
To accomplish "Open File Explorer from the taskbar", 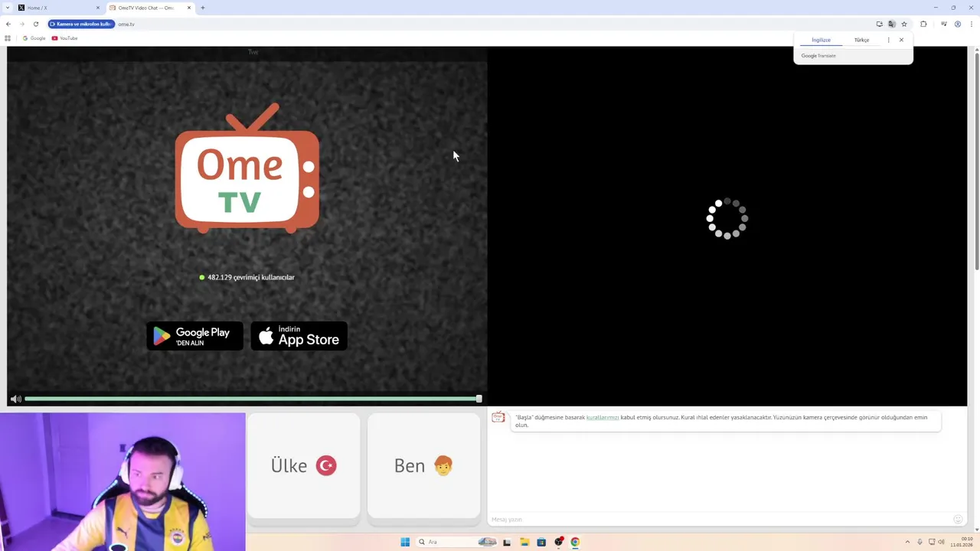I will [x=524, y=542].
